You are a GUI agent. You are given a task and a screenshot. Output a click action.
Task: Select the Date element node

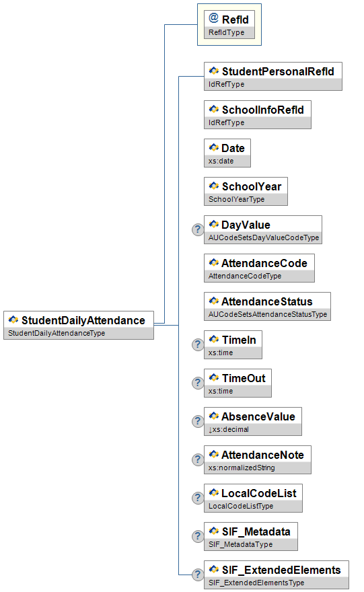point(227,153)
